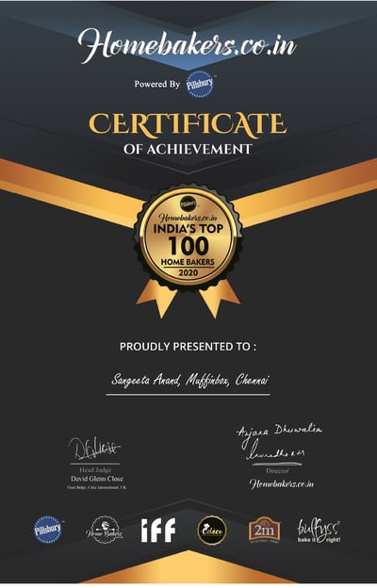Screen dimensions: 377x588
Task: Click the small Pillsbury logo atop the medal
Action: click(188, 204)
